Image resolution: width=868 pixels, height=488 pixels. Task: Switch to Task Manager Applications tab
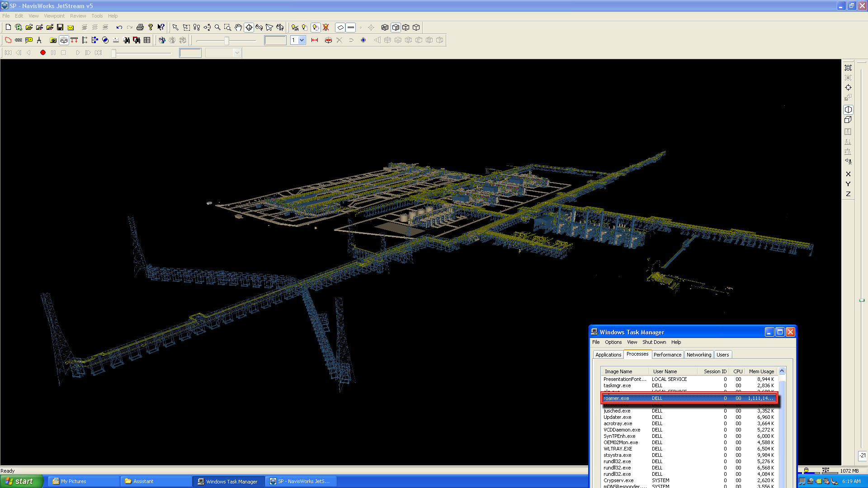tap(608, 355)
